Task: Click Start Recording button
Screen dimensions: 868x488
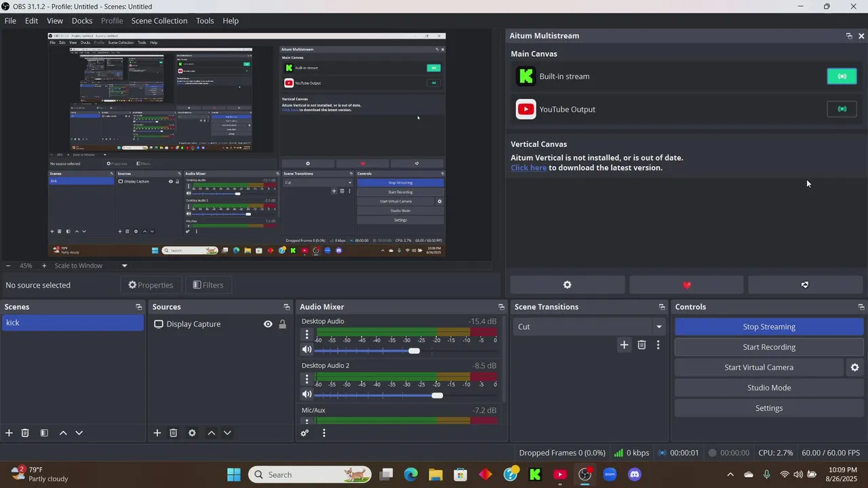Action: (769, 347)
